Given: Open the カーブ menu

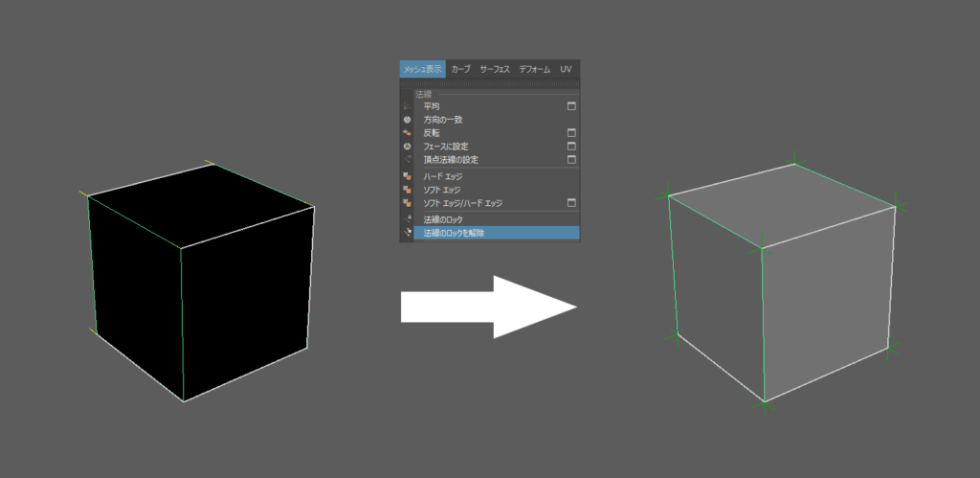Looking at the screenshot, I should click(x=460, y=69).
